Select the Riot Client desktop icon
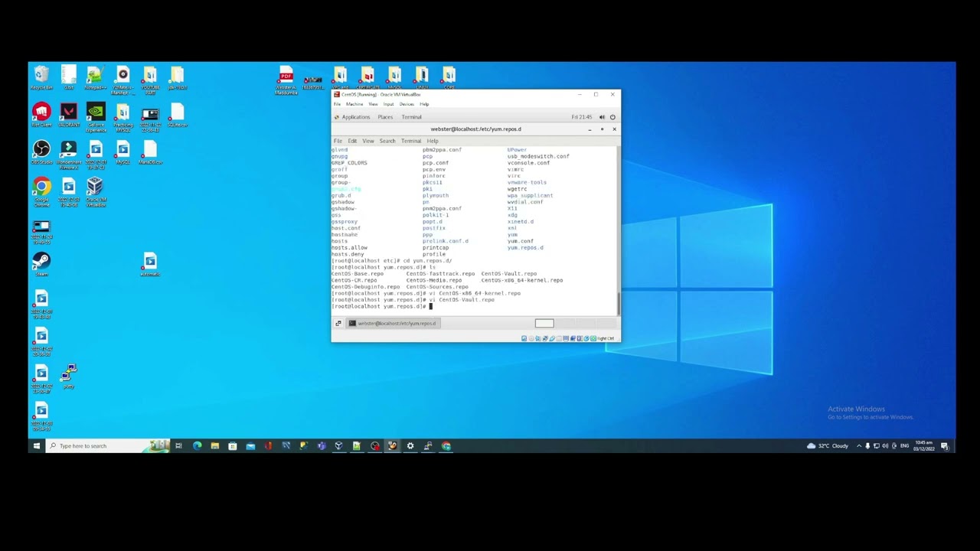 point(41,115)
